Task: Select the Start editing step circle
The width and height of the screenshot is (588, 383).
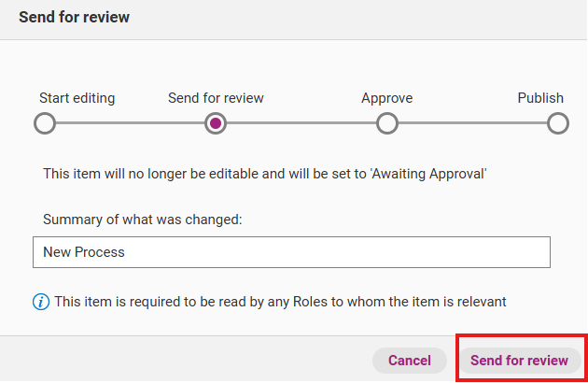Action: click(x=44, y=123)
